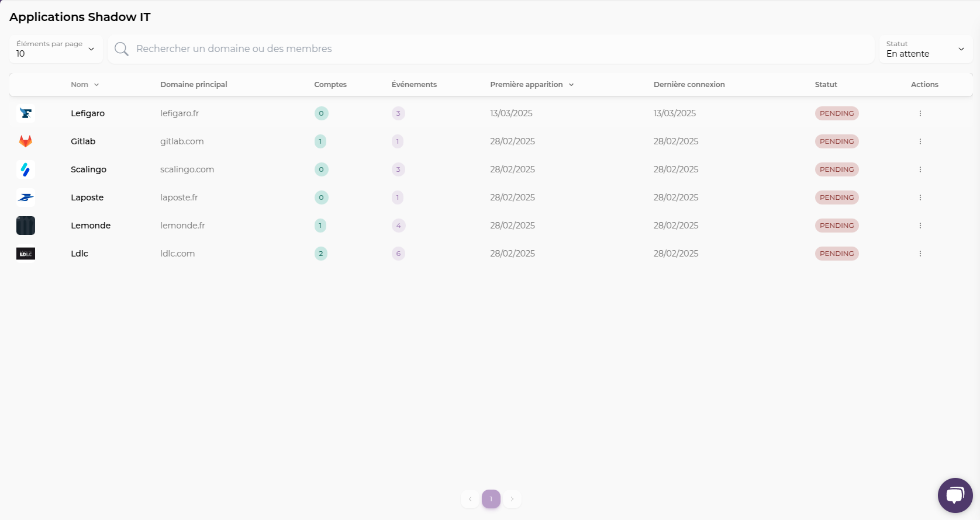Click the Lefigaro app logo icon
The height and width of the screenshot is (520, 980).
tap(26, 113)
